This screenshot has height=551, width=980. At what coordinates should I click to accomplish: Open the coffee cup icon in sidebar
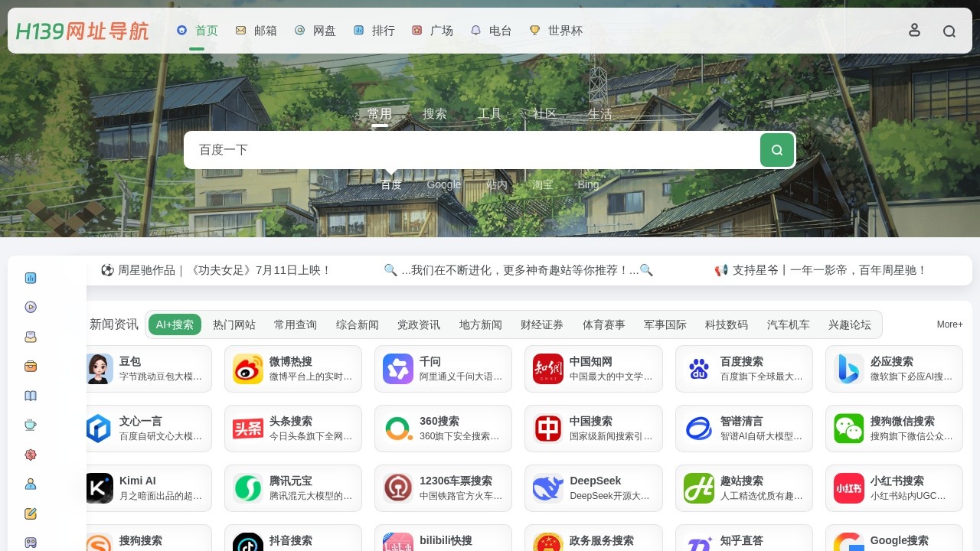31,425
